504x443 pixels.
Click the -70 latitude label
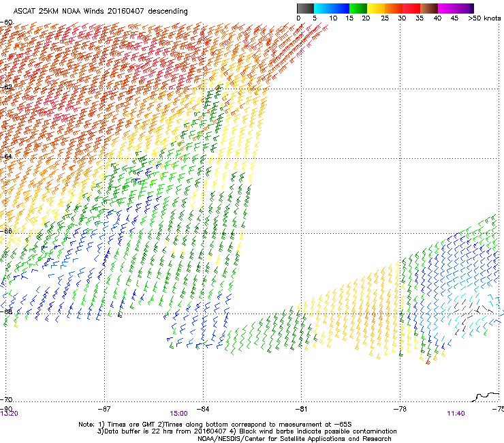tap(6, 400)
